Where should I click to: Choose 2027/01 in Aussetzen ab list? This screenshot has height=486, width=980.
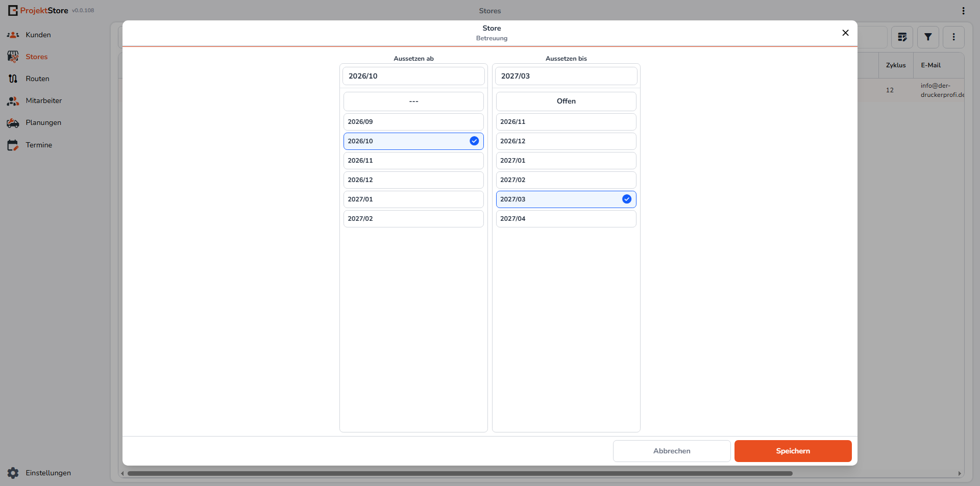pos(413,199)
